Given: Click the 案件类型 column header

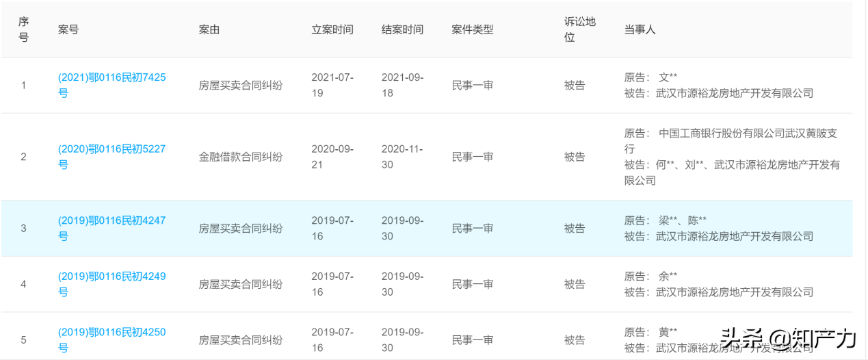Looking at the screenshot, I should (473, 29).
